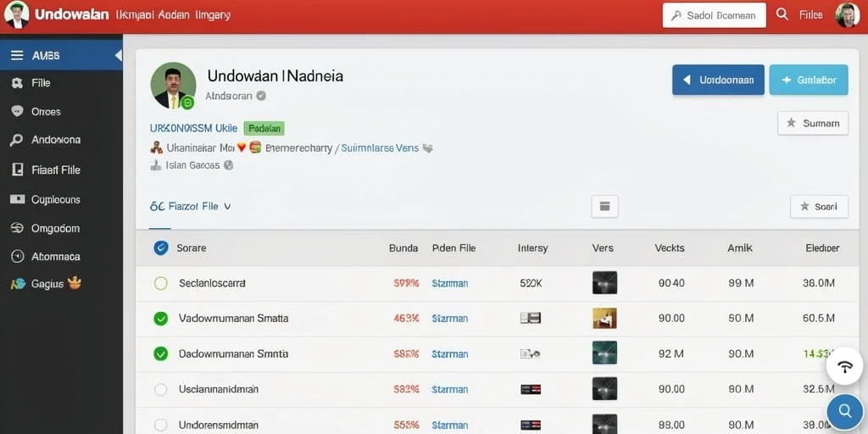Open Starman link in Vadowmumanan Smatta row
This screenshot has width=868, height=434.
(449, 319)
